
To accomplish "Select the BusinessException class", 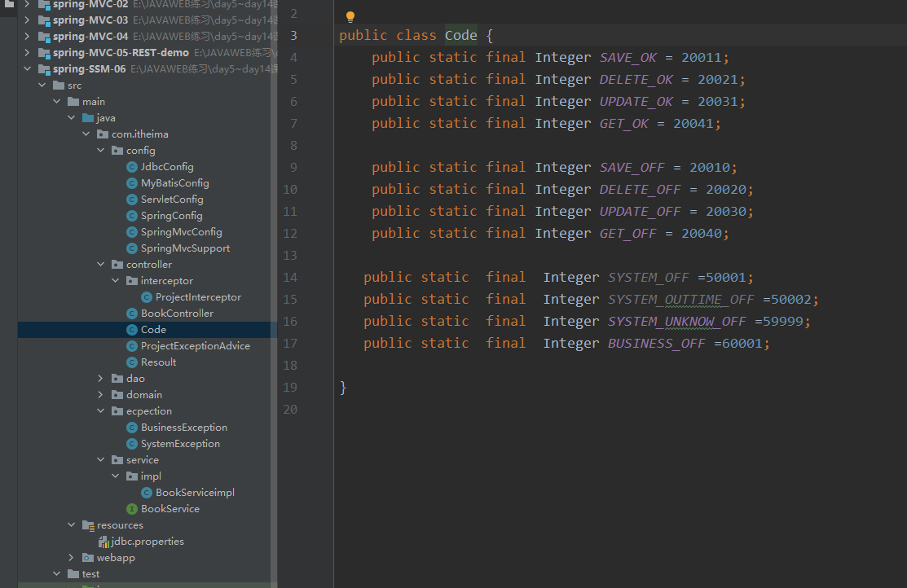I will pos(183,428).
